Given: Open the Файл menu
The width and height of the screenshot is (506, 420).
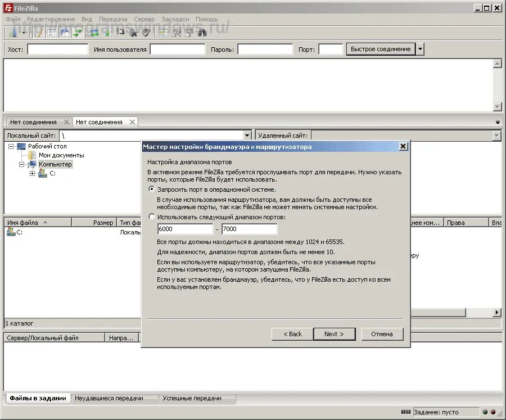Looking at the screenshot, I should tap(13, 19).
